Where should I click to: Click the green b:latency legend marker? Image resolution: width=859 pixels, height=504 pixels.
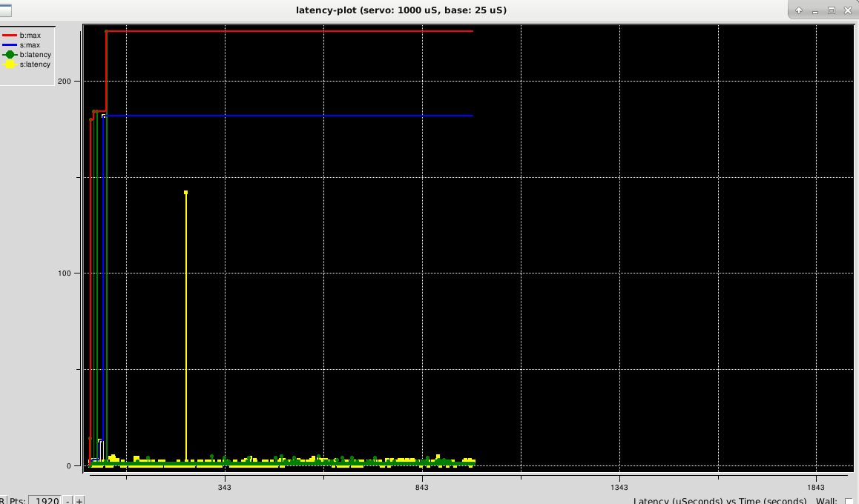10,55
